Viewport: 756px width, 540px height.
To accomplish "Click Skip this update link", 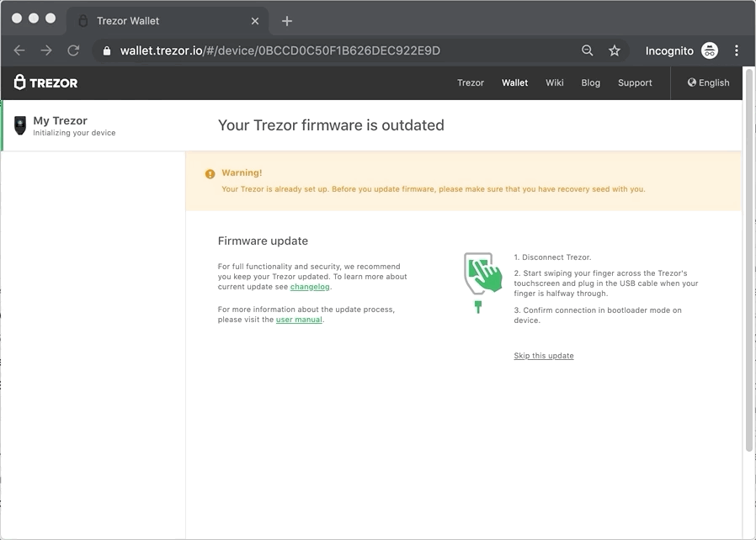I will [x=543, y=356].
